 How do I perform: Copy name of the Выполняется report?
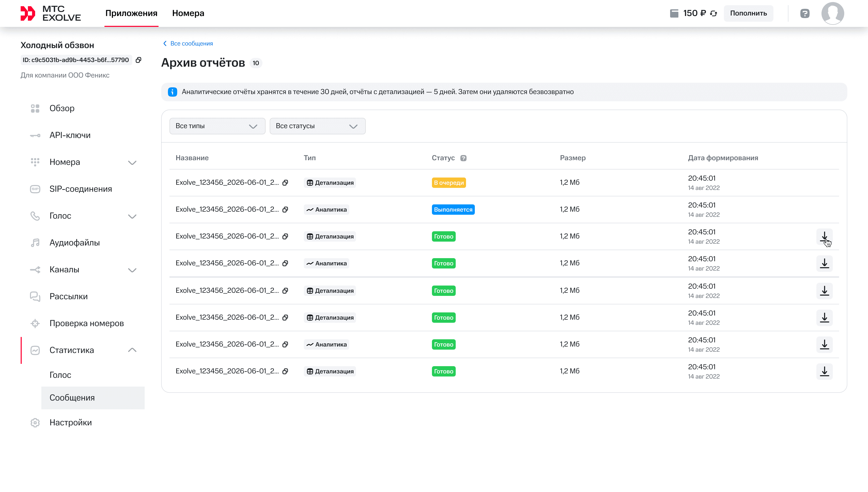point(285,210)
